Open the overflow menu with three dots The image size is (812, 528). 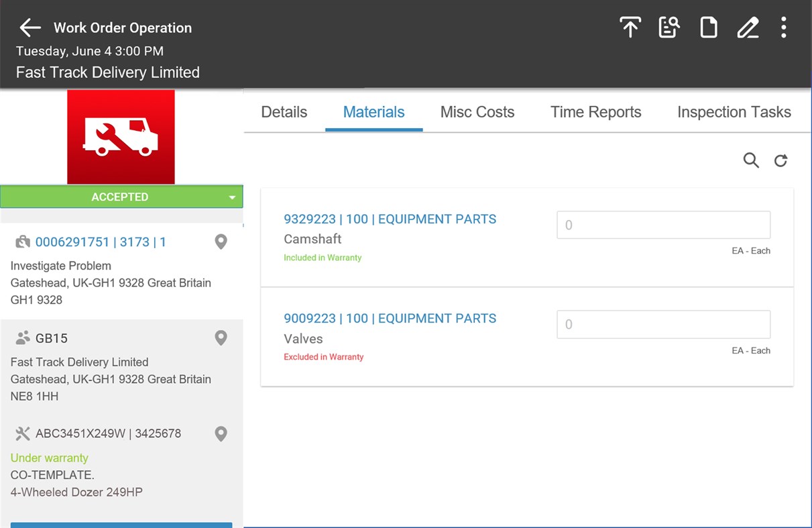(x=783, y=28)
